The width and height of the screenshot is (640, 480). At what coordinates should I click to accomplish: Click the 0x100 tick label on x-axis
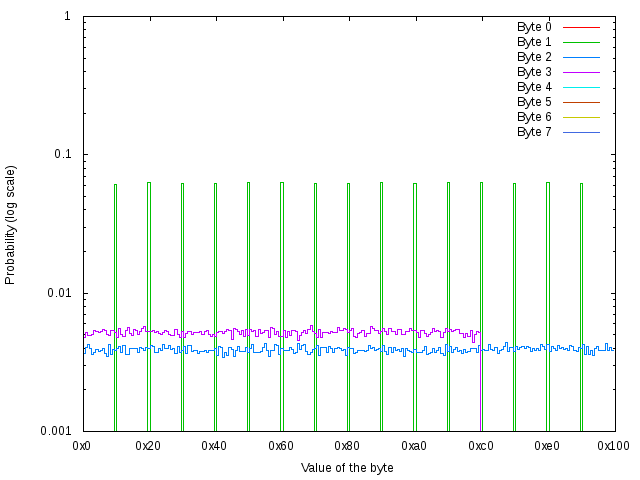[x=613, y=445]
